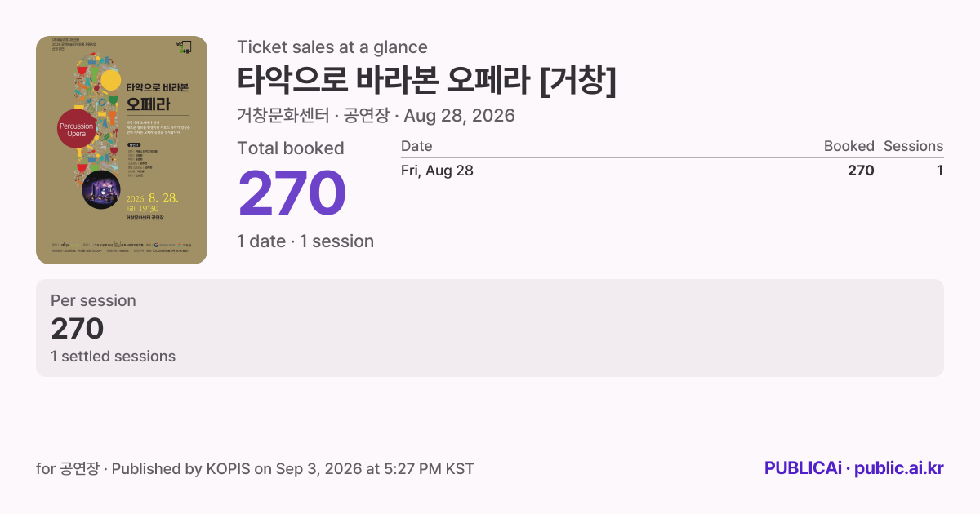Select the Fri, Aug 28 row date
The height and width of the screenshot is (514, 980).
[437, 171]
